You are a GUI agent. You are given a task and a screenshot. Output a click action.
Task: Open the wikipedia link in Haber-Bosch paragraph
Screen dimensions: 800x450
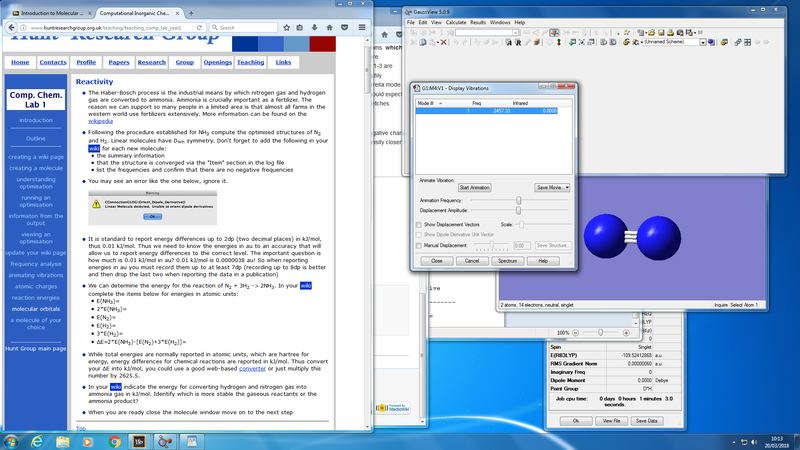coord(101,121)
